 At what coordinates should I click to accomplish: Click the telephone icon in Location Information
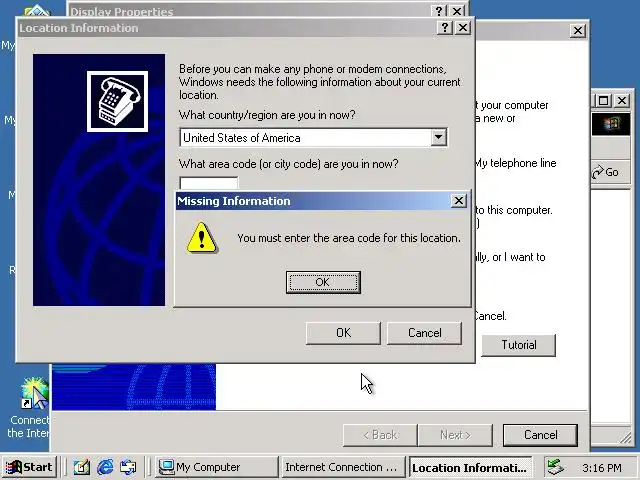[118, 101]
